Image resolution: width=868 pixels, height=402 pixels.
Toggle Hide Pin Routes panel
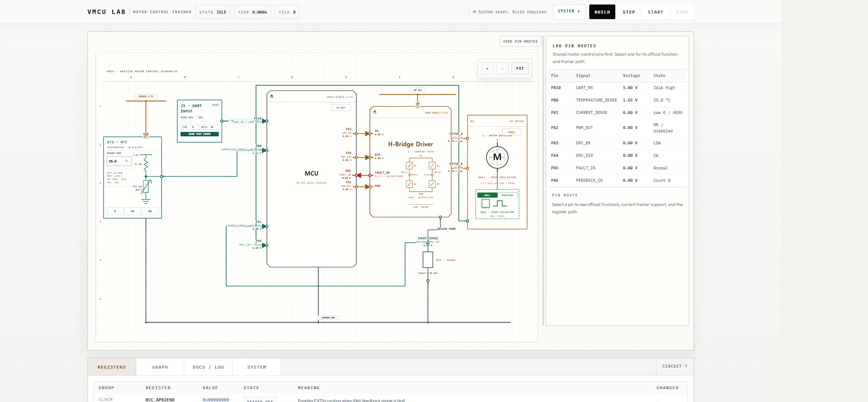point(520,41)
